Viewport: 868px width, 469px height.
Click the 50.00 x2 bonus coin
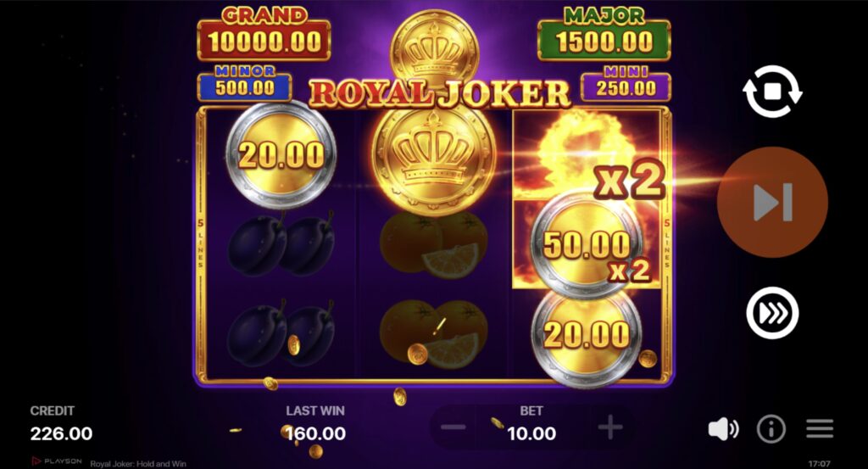coord(587,245)
